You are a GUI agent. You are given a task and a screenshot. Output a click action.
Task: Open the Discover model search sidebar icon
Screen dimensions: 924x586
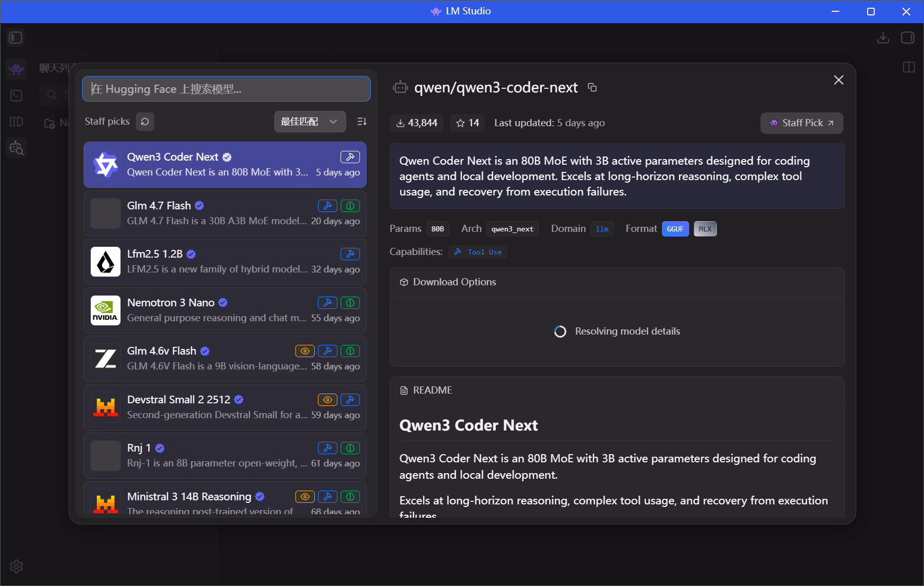click(16, 148)
